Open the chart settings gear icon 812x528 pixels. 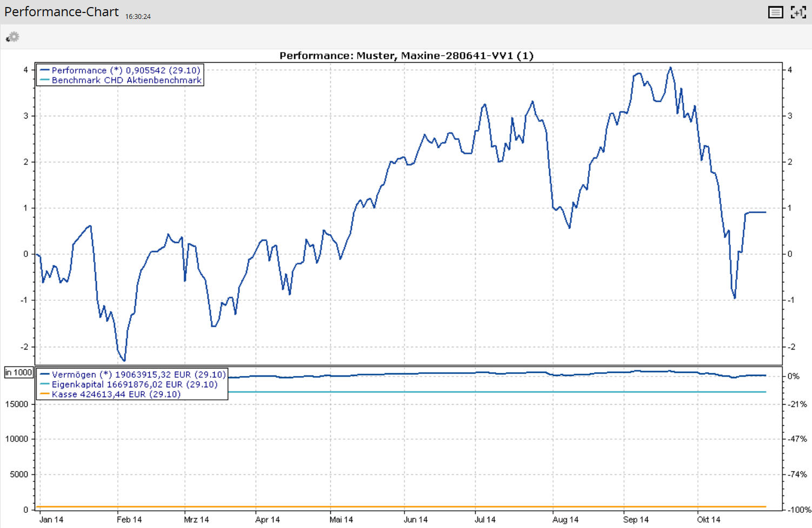click(x=12, y=37)
